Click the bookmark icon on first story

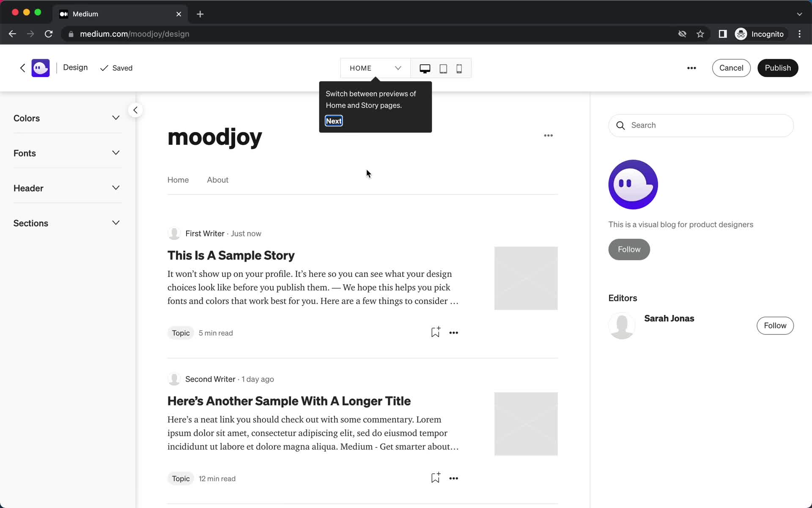435,332
